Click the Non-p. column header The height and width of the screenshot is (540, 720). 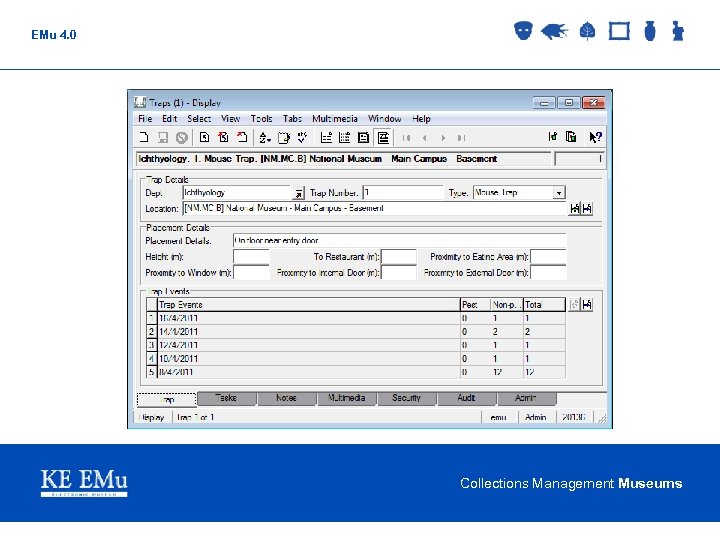point(506,305)
